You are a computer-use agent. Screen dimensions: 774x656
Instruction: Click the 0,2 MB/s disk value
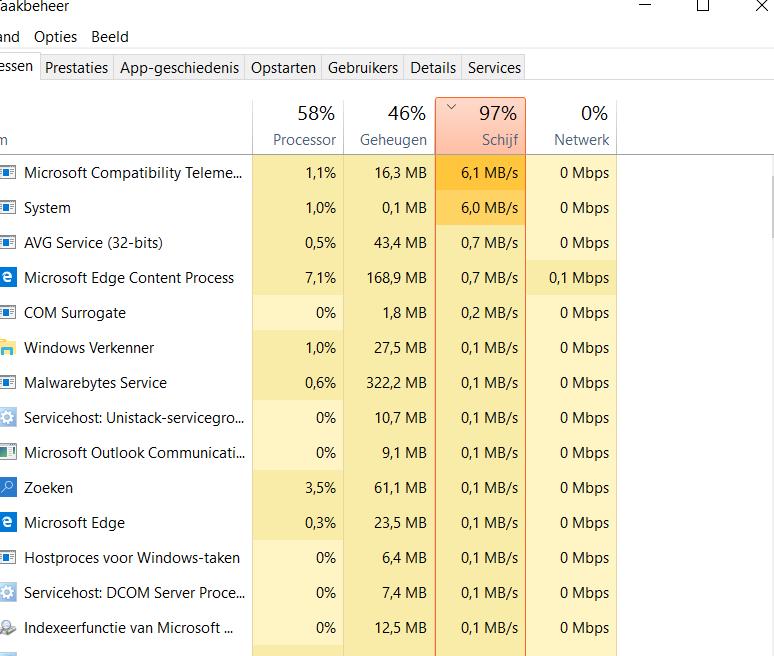[489, 313]
